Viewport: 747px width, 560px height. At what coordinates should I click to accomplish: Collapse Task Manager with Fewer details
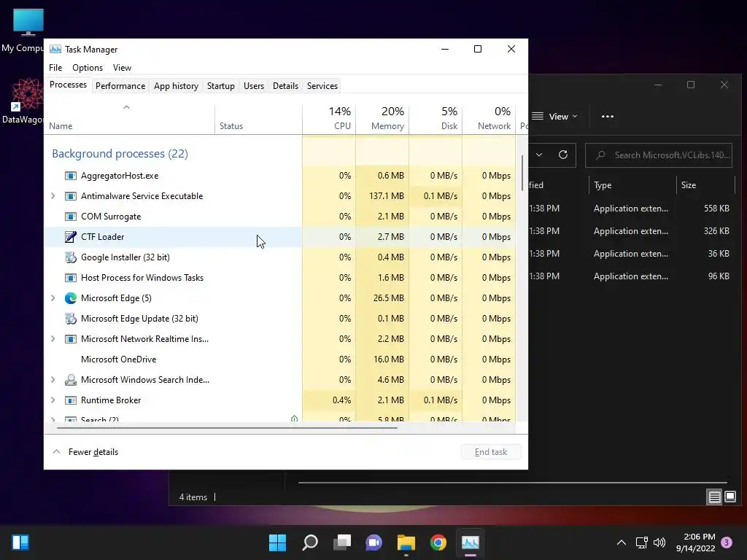tap(85, 452)
